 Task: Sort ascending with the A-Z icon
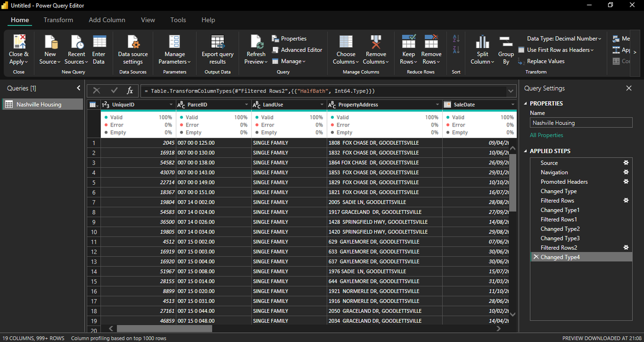[x=456, y=39]
